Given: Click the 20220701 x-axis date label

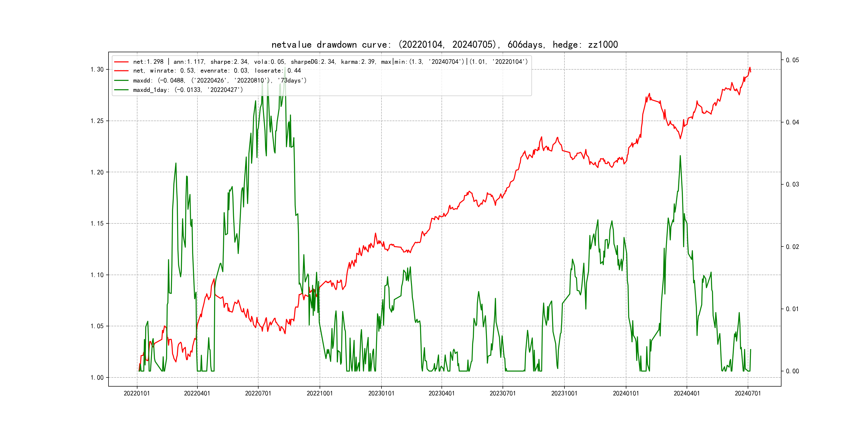Looking at the screenshot, I should click(258, 394).
